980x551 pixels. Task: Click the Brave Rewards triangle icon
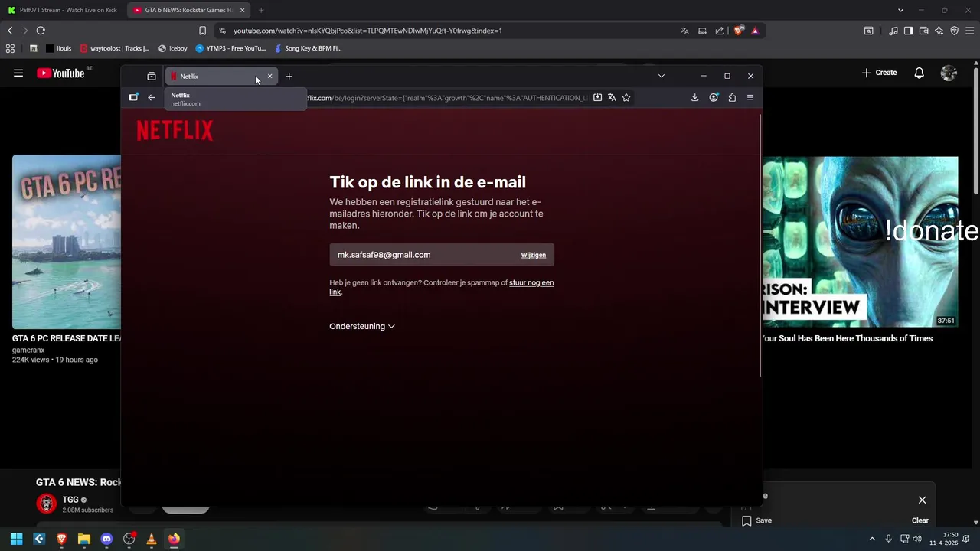point(755,31)
